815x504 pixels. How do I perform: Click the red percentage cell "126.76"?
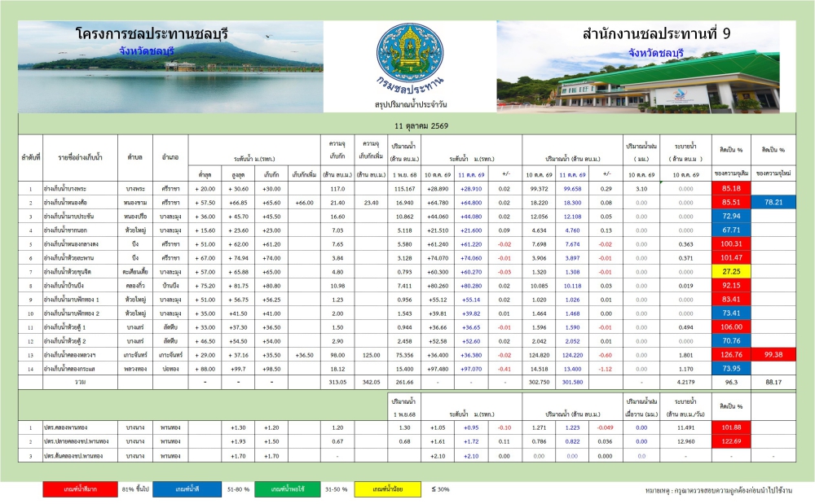pyautogui.click(x=731, y=355)
